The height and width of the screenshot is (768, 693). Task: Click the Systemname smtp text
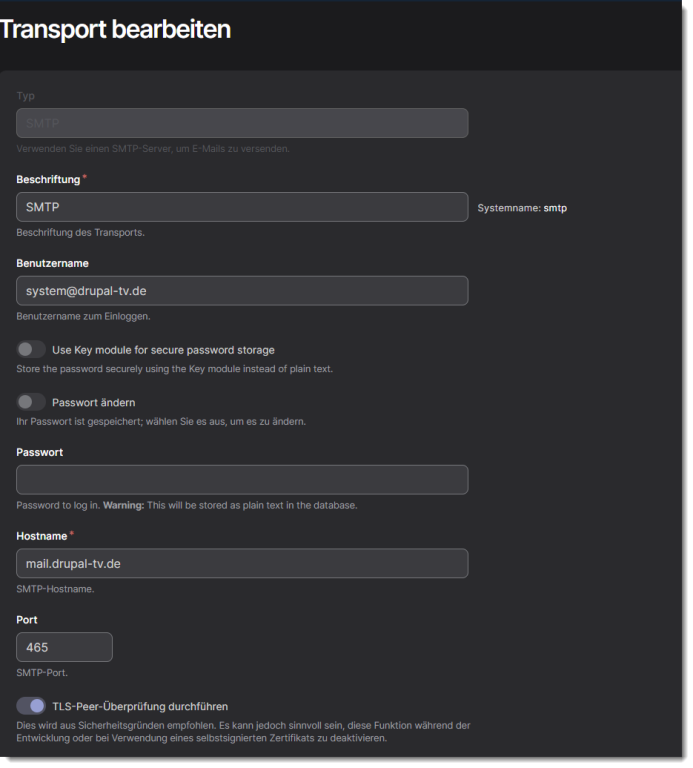pyautogui.click(x=522, y=208)
